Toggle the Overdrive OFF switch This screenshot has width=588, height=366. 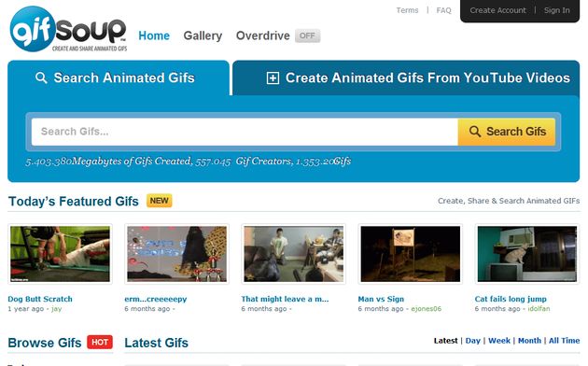307,35
